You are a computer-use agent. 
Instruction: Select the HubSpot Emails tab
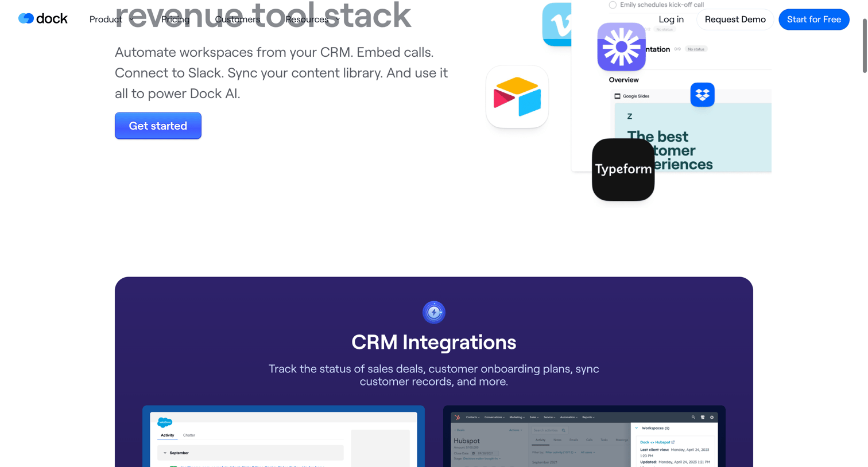click(573, 440)
